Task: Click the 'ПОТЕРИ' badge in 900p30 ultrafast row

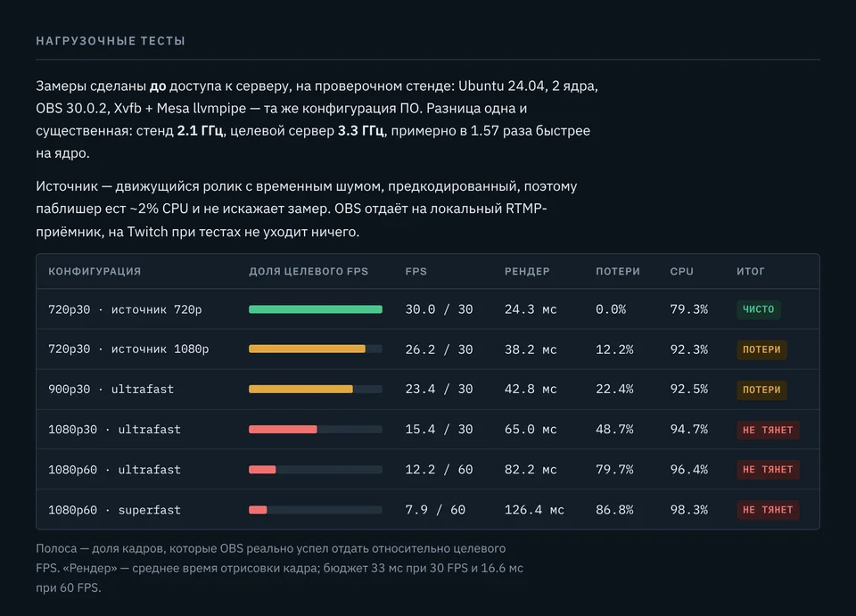Action: pos(761,390)
